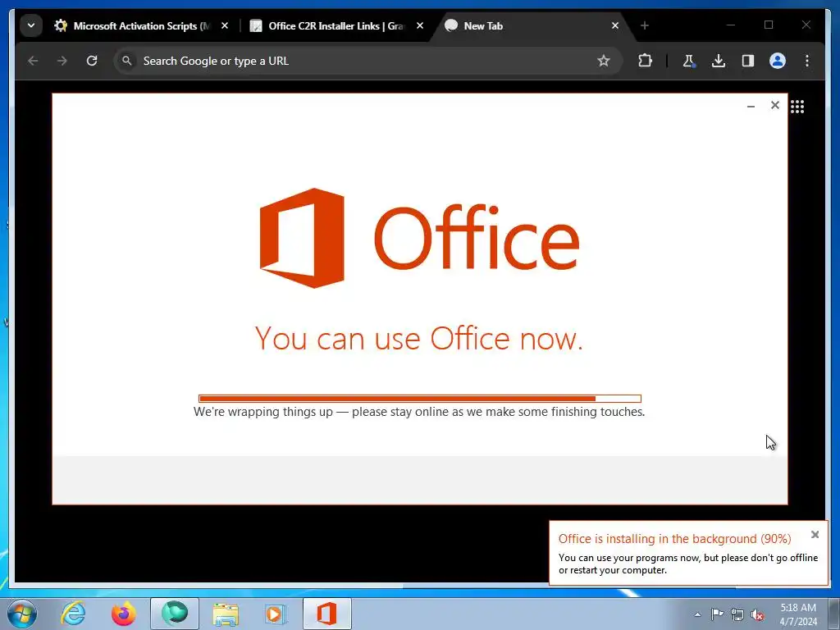Open Chrome Labs flask icon
Image resolution: width=840 pixels, height=630 pixels.
coord(689,61)
